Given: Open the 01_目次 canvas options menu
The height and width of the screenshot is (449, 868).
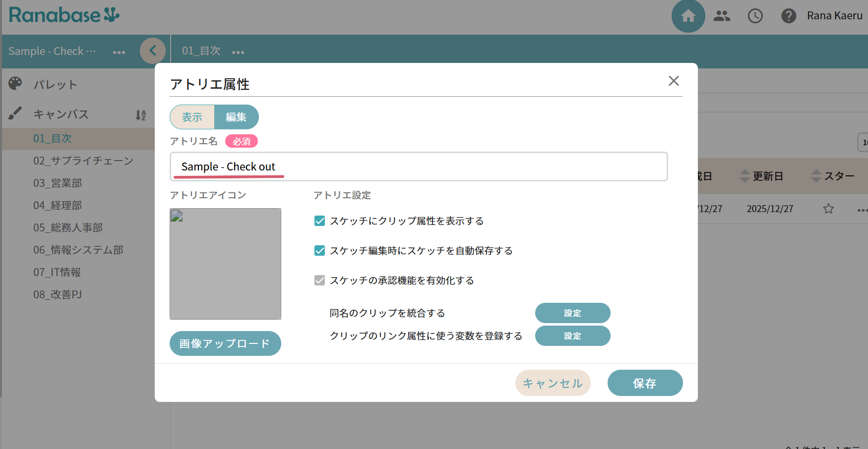Looking at the screenshot, I should pyautogui.click(x=238, y=52).
